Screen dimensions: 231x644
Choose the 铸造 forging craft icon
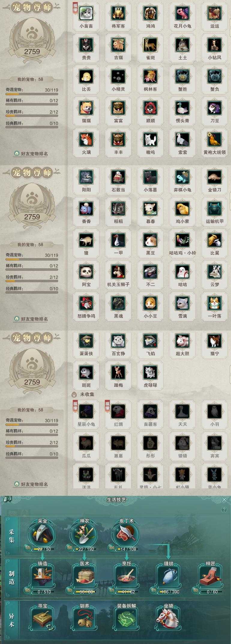(x=43, y=577)
